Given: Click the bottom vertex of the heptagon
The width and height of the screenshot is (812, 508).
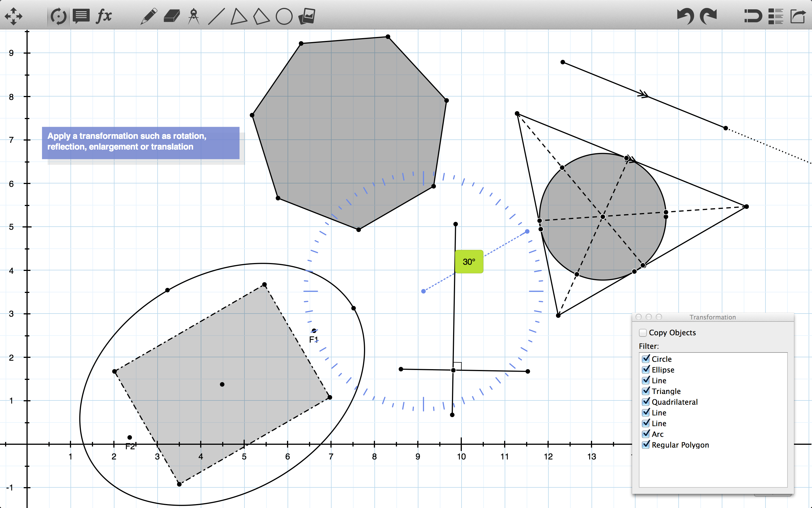Looking at the screenshot, I should [x=358, y=230].
